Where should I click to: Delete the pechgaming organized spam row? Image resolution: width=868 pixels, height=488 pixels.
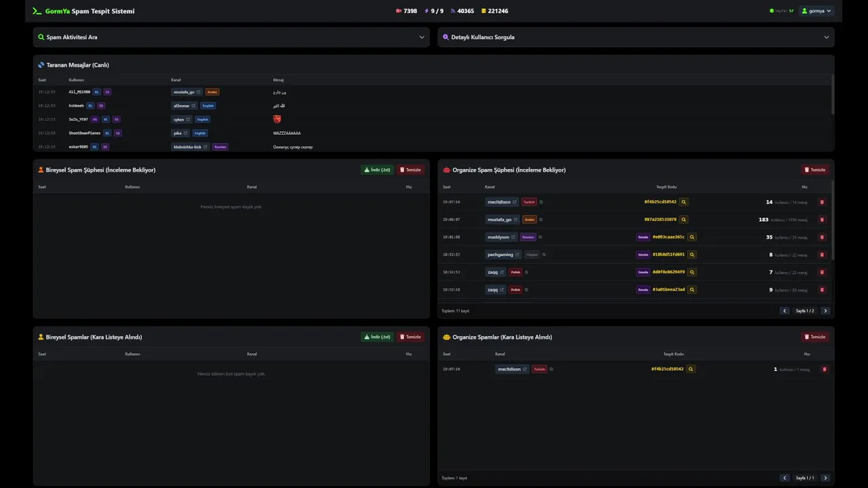tap(822, 255)
